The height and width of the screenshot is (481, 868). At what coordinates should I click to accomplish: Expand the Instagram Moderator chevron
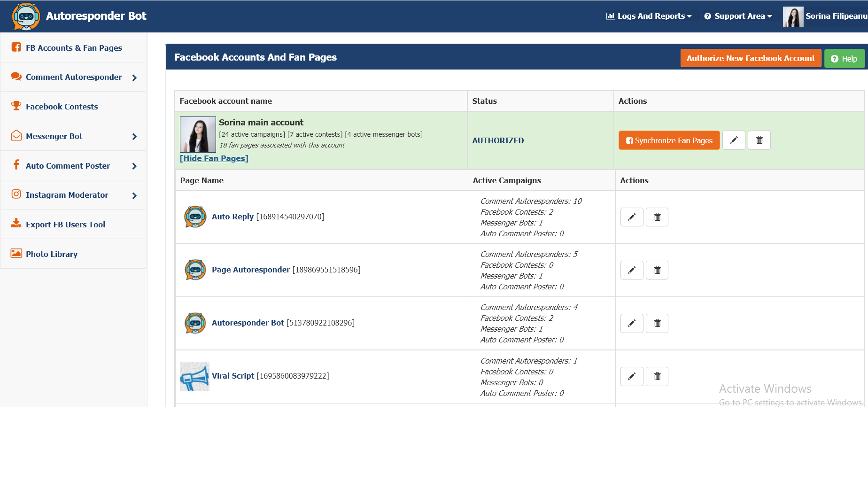[x=134, y=195]
